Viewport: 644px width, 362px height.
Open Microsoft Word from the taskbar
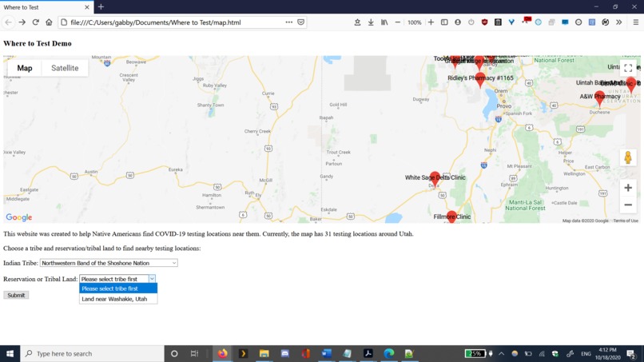pos(327,353)
